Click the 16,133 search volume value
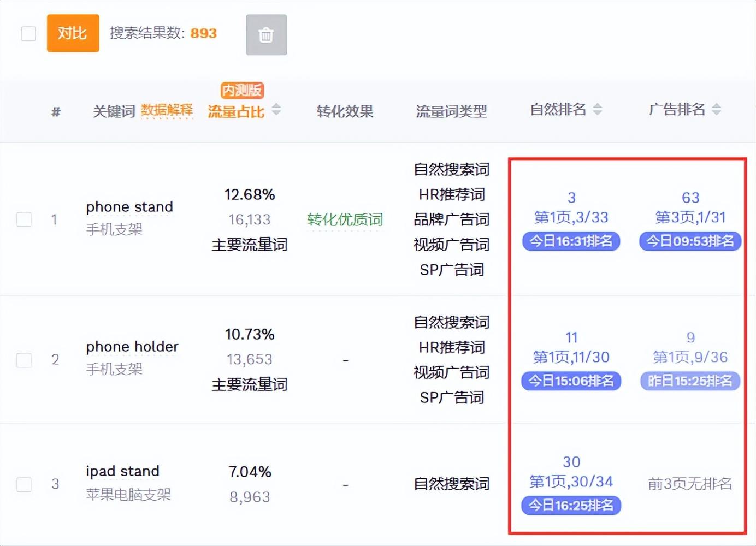756x546 pixels. 250,219
